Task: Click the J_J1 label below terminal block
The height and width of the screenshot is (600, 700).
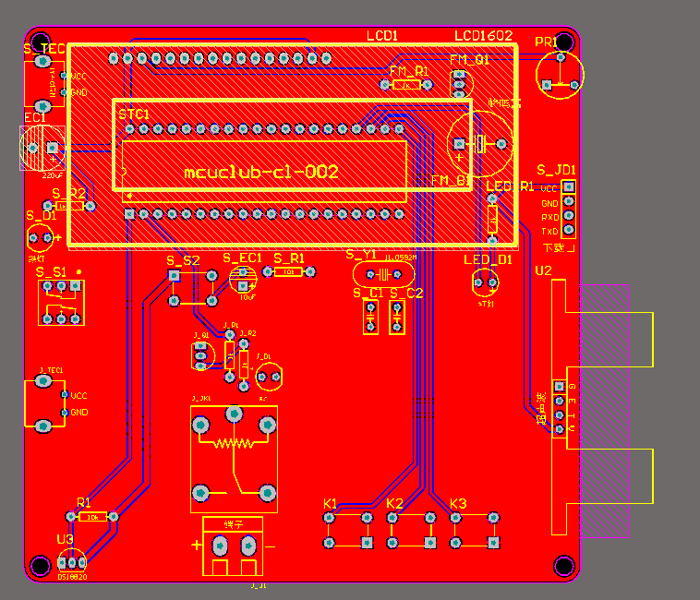Action: 259,586
